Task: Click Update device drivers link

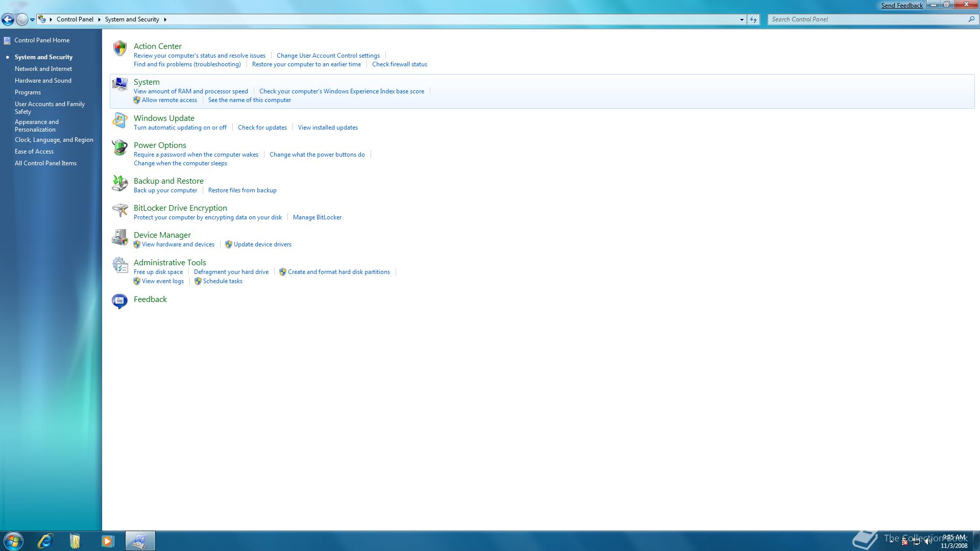Action: 262,244
